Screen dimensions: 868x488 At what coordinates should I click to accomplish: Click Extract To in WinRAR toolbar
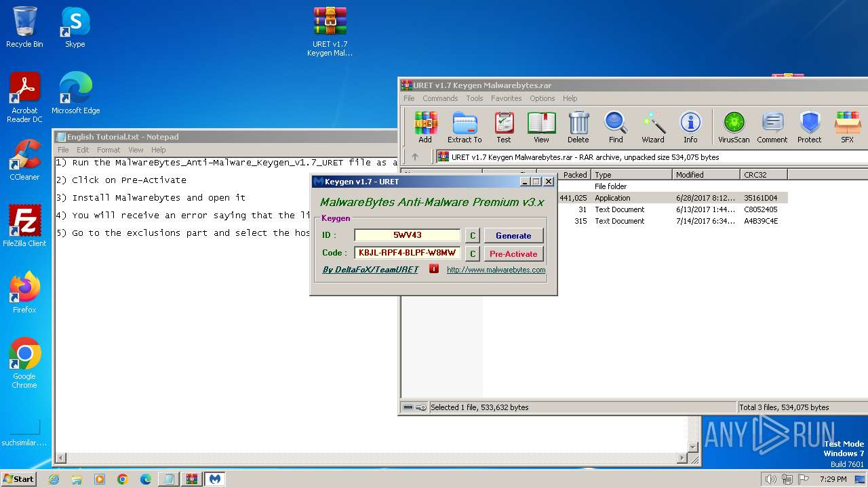click(x=465, y=127)
